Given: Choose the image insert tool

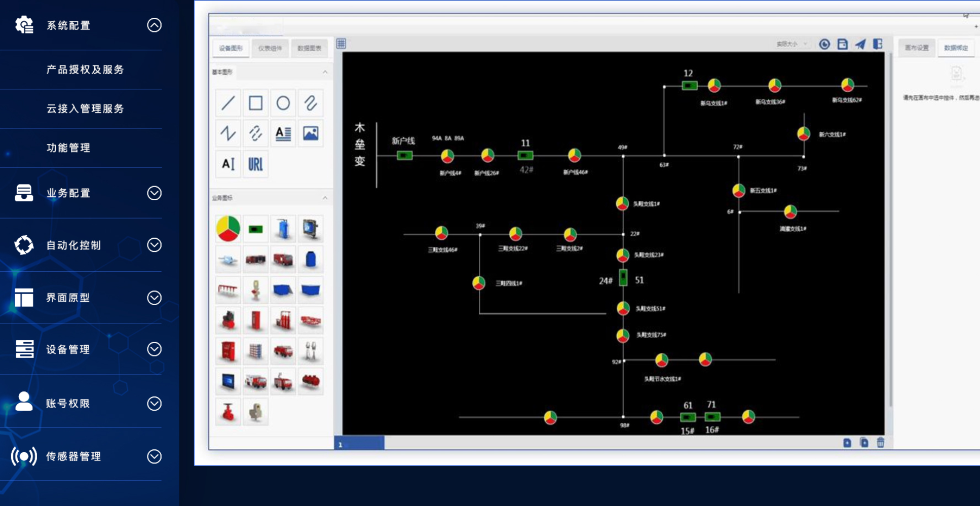Looking at the screenshot, I should (310, 133).
